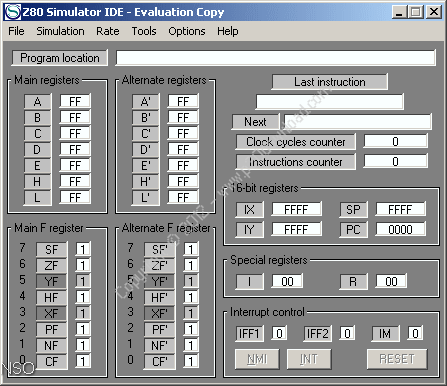Screen dimensions: 447x386
Task: Select the PC value 0000 field
Action: click(400, 229)
